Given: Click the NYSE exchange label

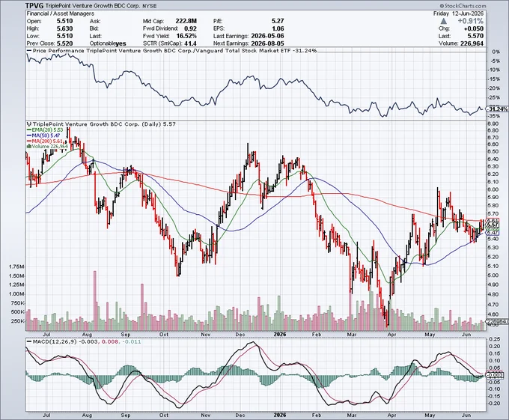Looking at the screenshot, I should pyautogui.click(x=150, y=6).
